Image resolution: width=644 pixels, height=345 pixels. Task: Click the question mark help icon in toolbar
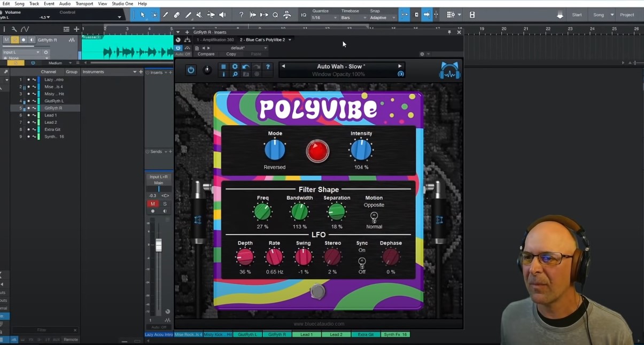(241, 15)
